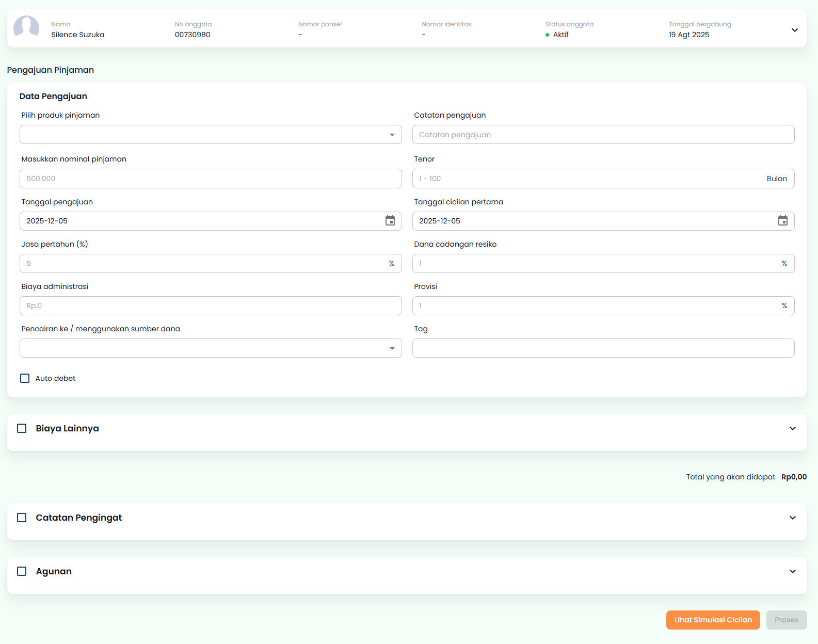Focus the Tag input field
This screenshot has height=644, width=818.
(x=603, y=348)
